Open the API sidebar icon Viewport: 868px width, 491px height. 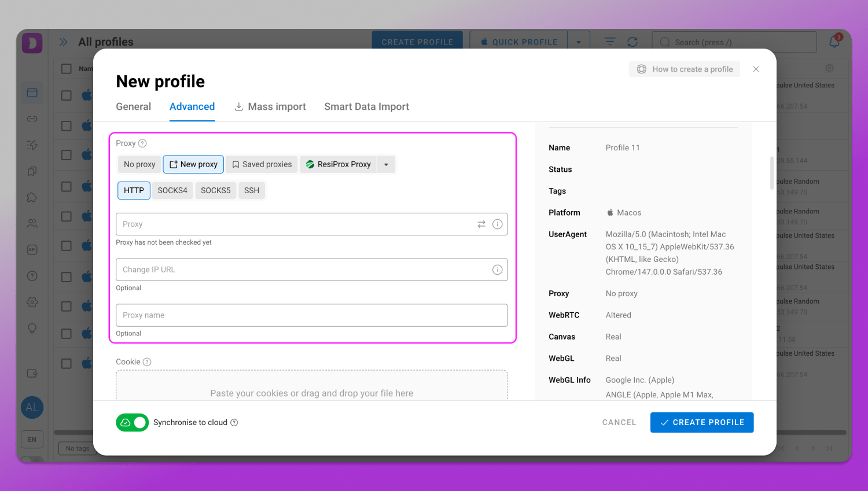tap(32, 250)
